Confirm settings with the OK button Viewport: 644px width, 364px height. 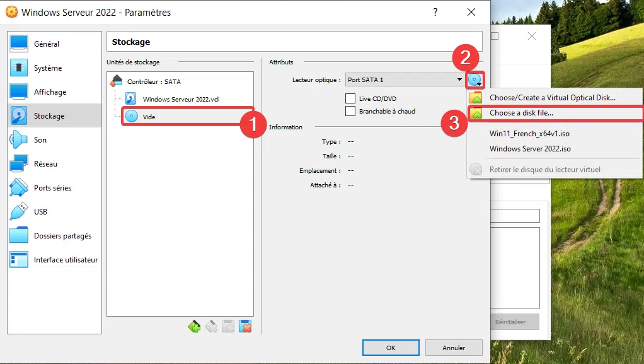click(x=391, y=348)
